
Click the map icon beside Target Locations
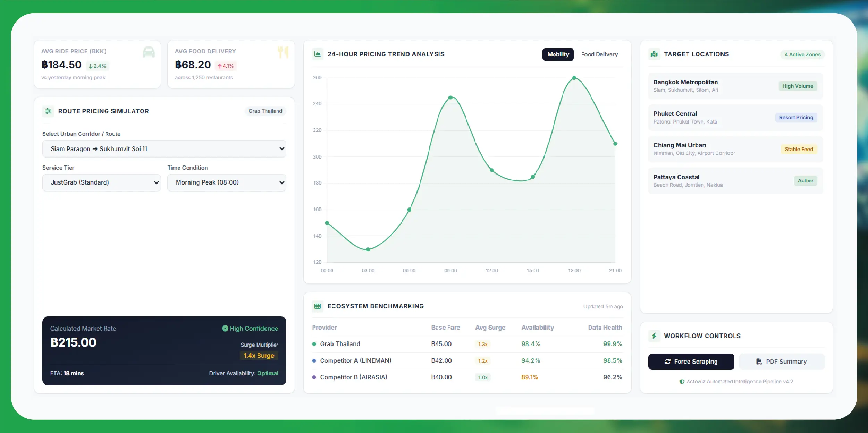pos(654,54)
